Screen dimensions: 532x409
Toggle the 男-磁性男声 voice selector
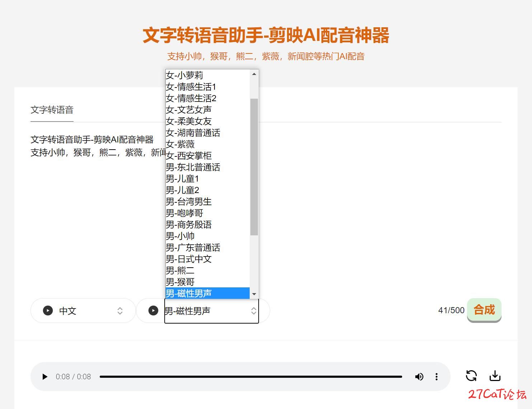point(212,311)
